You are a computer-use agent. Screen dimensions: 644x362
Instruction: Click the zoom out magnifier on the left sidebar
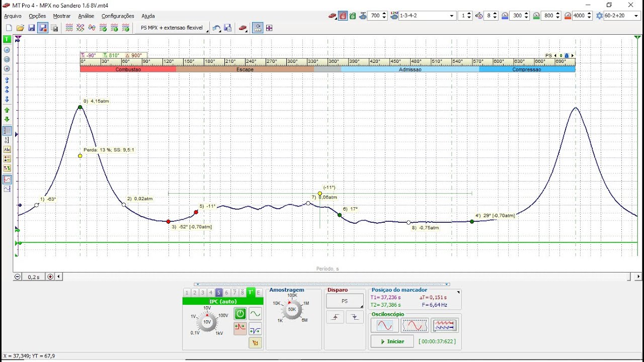7,50
